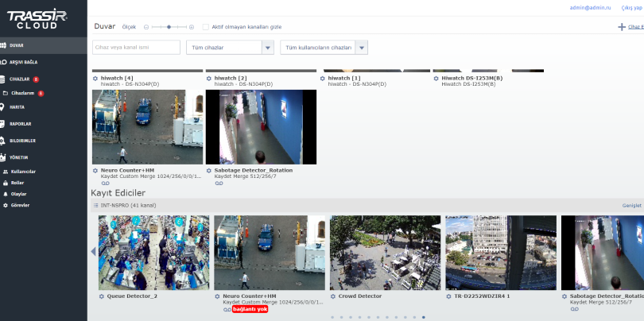Image resolution: width=644 pixels, height=321 pixels.
Task: Decrease Ölçek scale with minus icon
Action: [146, 27]
